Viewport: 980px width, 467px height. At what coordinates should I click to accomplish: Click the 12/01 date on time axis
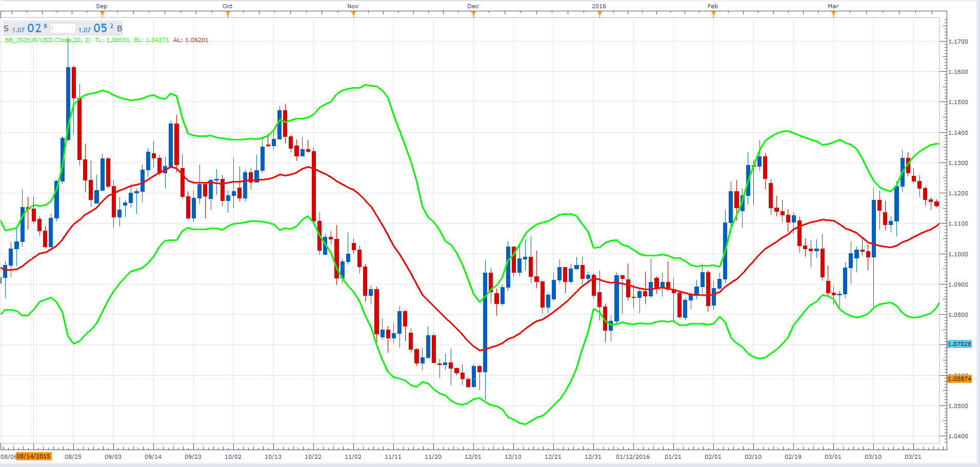[473, 457]
